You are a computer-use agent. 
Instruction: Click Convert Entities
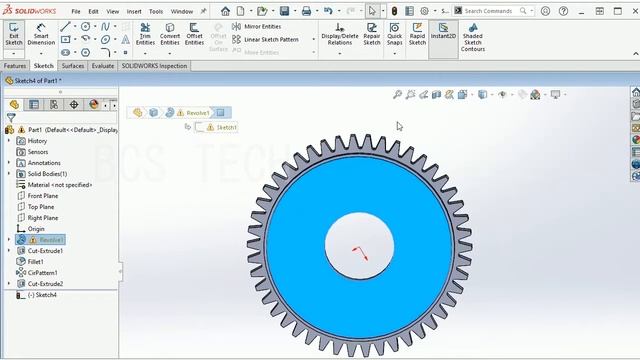click(170, 34)
